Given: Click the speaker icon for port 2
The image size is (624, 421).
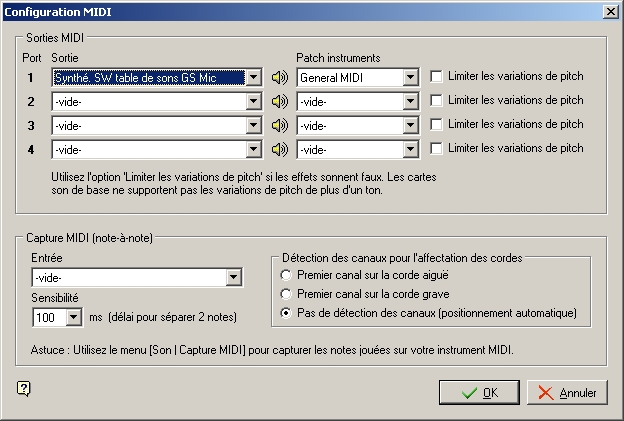Looking at the screenshot, I should click(279, 101).
